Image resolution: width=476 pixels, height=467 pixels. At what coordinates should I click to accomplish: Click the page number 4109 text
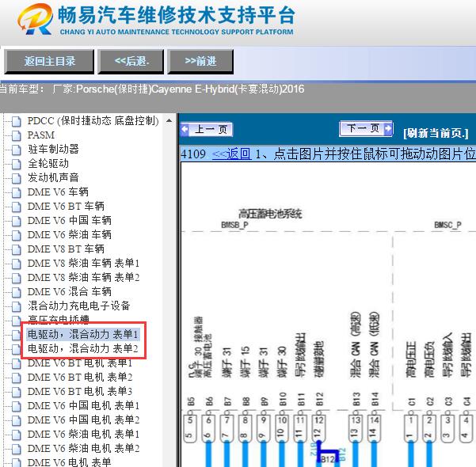[193, 154]
